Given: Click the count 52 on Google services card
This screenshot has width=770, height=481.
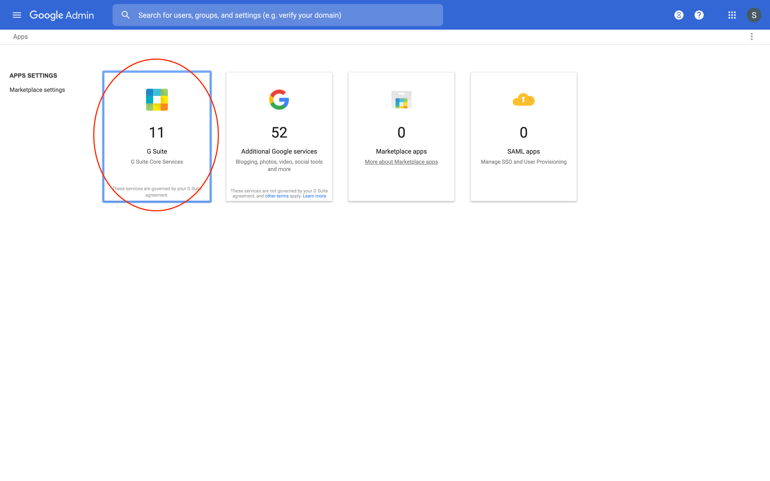Looking at the screenshot, I should [x=279, y=133].
